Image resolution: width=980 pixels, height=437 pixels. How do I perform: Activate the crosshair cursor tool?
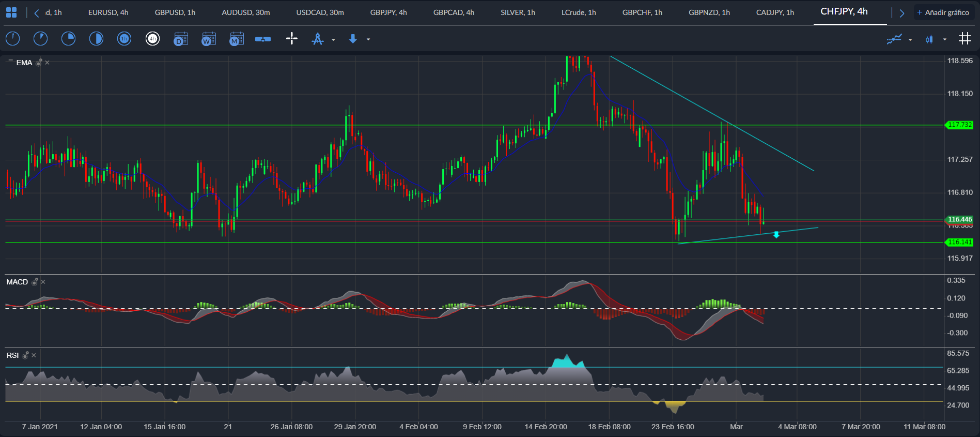pos(292,39)
